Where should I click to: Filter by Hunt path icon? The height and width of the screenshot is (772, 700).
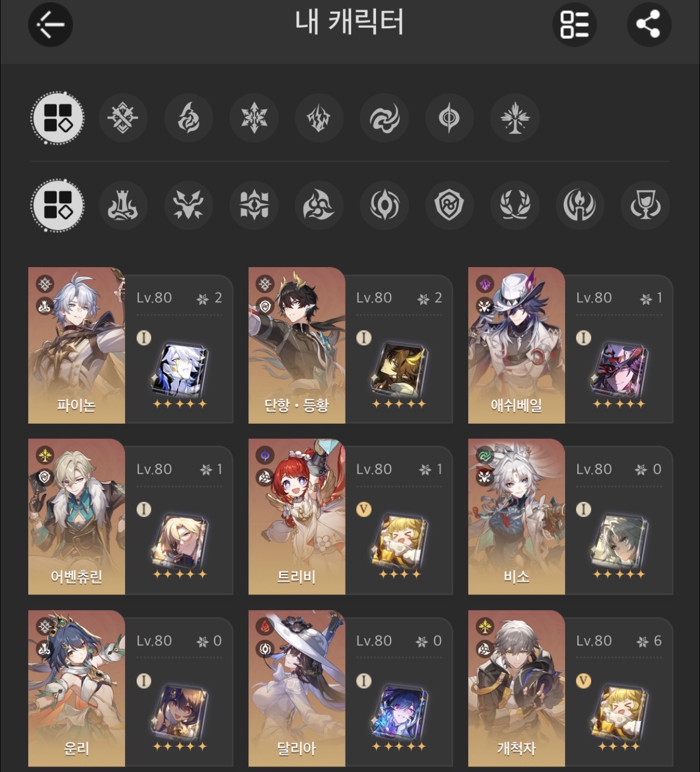tap(188, 205)
